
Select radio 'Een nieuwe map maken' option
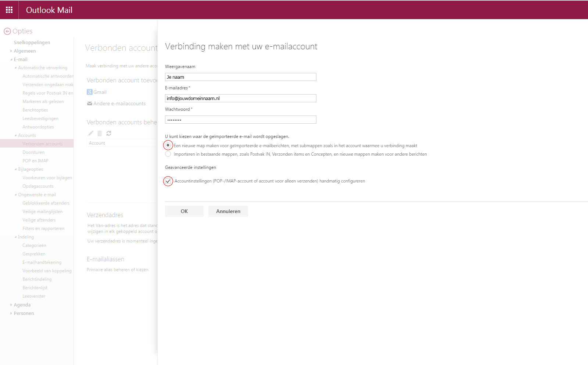168,145
